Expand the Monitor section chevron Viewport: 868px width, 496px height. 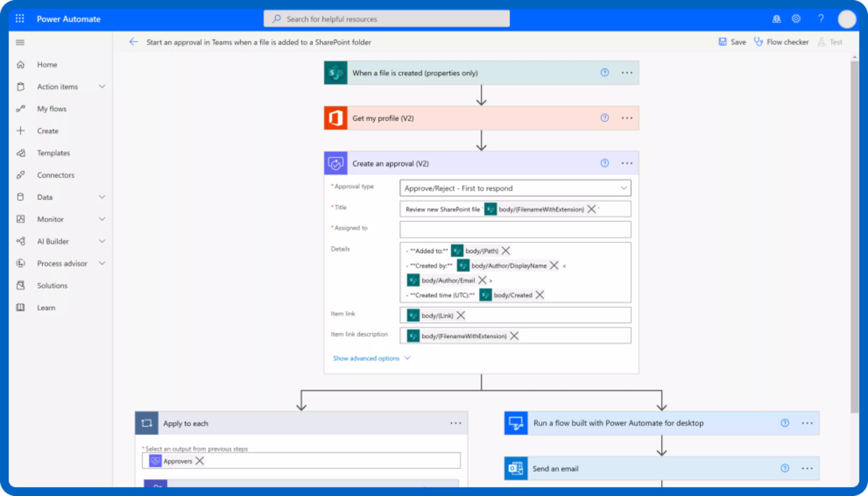pos(102,219)
